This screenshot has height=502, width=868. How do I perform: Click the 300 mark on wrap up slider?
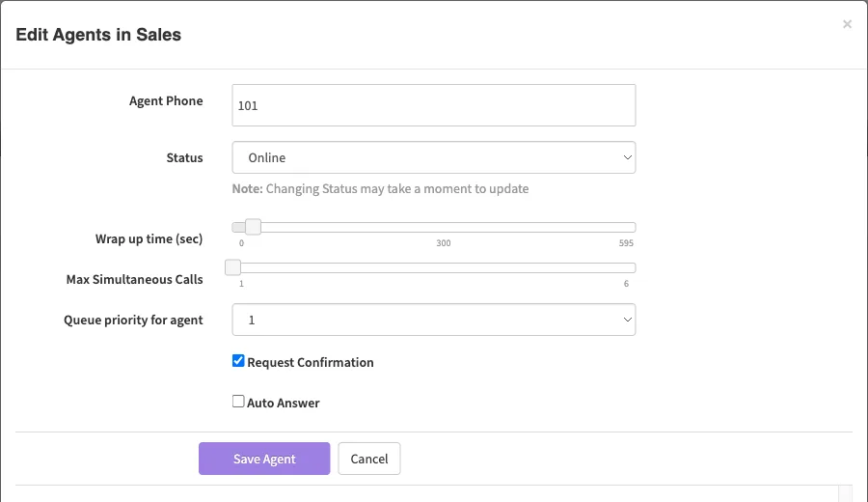coord(444,243)
